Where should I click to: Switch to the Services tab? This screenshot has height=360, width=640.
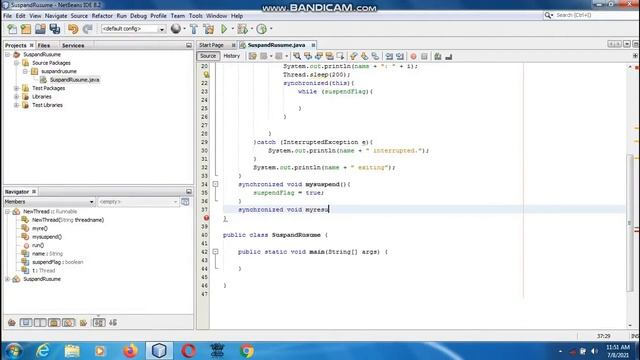click(x=73, y=45)
